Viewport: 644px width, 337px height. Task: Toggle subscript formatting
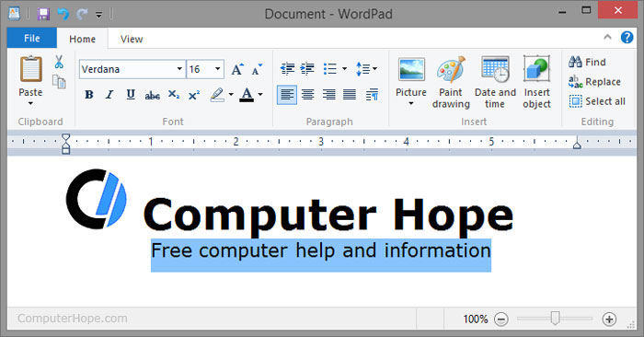point(173,95)
